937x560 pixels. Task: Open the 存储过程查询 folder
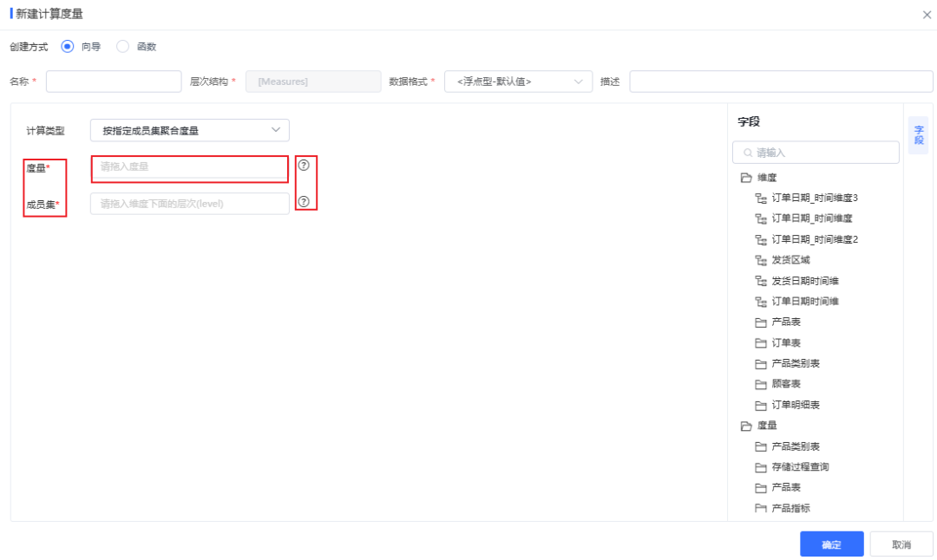coord(800,467)
